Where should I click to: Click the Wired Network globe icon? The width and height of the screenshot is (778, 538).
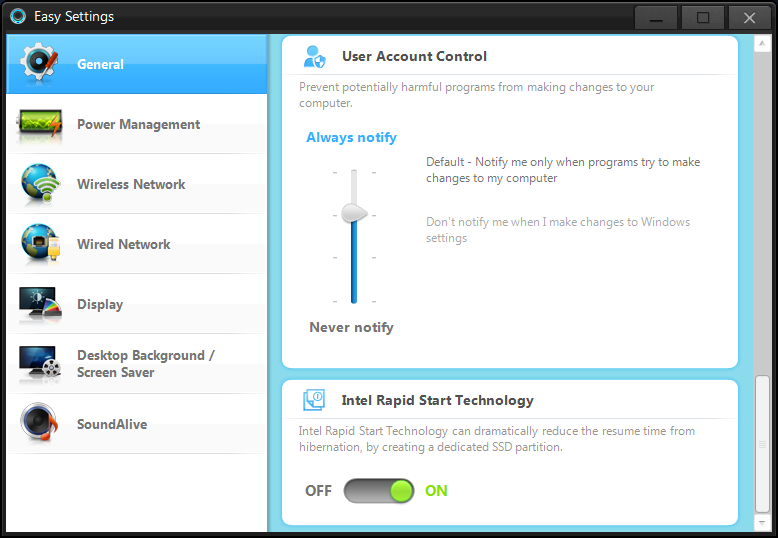coord(40,244)
